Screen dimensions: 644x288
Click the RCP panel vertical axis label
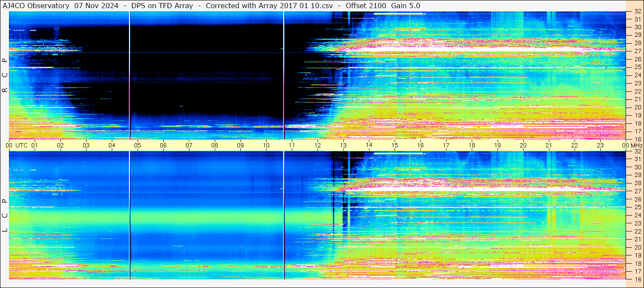[x=5, y=75]
